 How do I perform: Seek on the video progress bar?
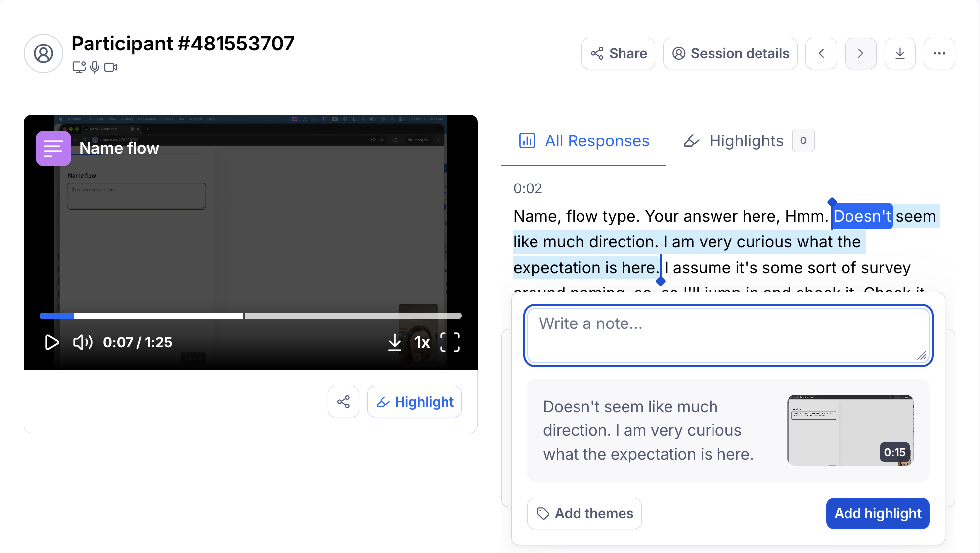click(297, 316)
